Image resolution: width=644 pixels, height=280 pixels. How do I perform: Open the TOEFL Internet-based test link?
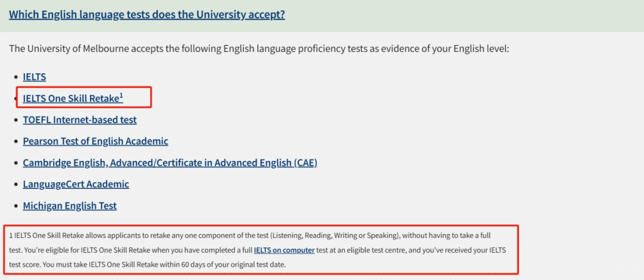point(79,120)
